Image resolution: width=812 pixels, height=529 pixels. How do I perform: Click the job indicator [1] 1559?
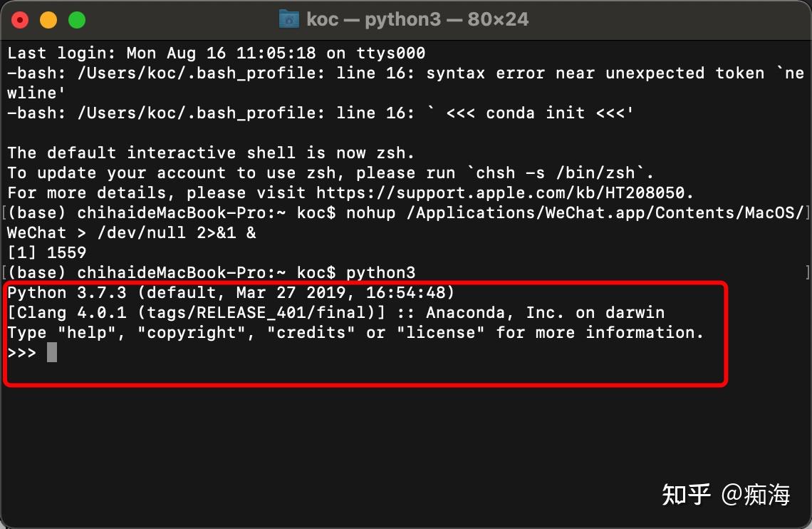coord(46,252)
